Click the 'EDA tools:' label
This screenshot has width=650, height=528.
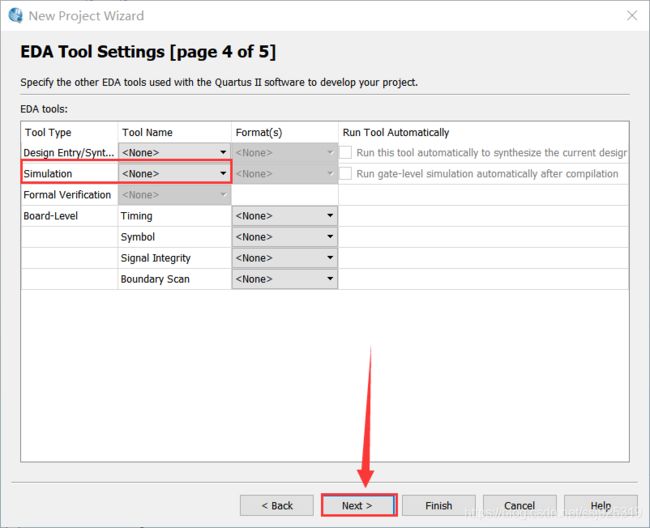click(44, 109)
